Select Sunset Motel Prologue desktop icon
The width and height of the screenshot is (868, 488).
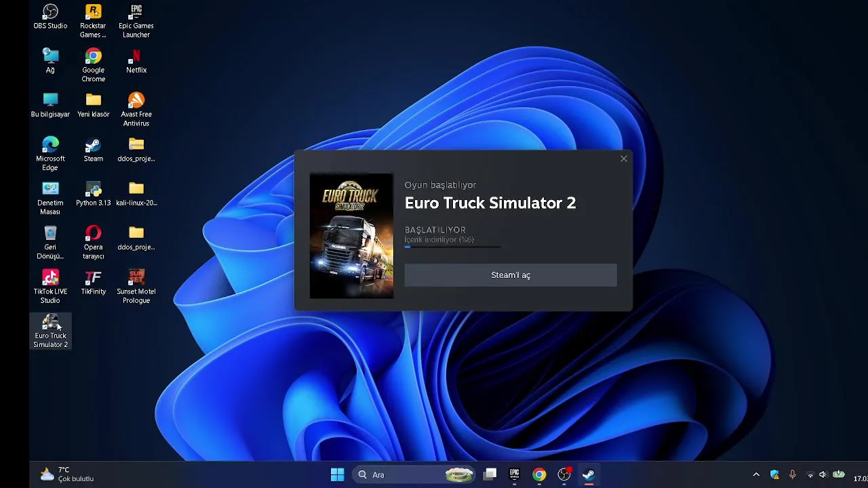[136, 287]
